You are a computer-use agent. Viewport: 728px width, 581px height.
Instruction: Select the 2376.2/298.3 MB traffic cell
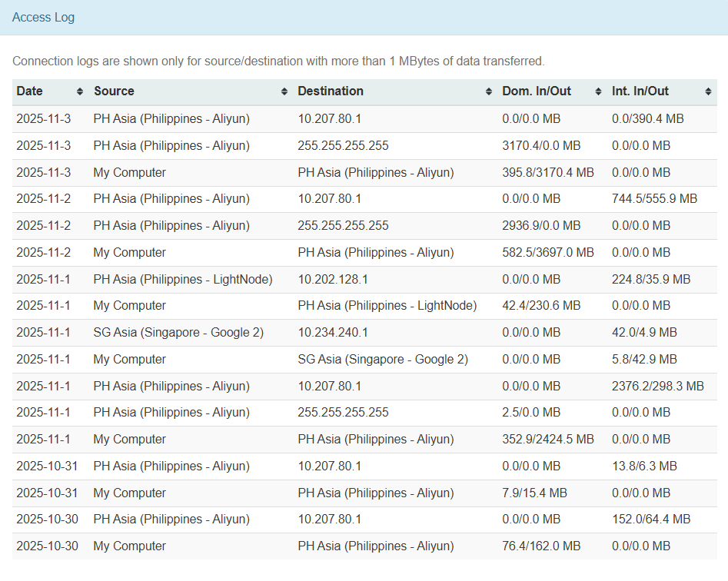657,386
